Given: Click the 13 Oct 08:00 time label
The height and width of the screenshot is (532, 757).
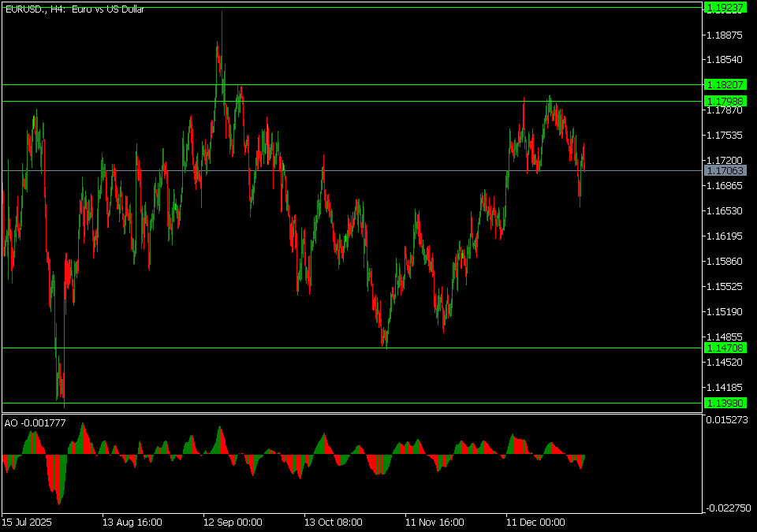Looking at the screenshot, I should 334,522.
